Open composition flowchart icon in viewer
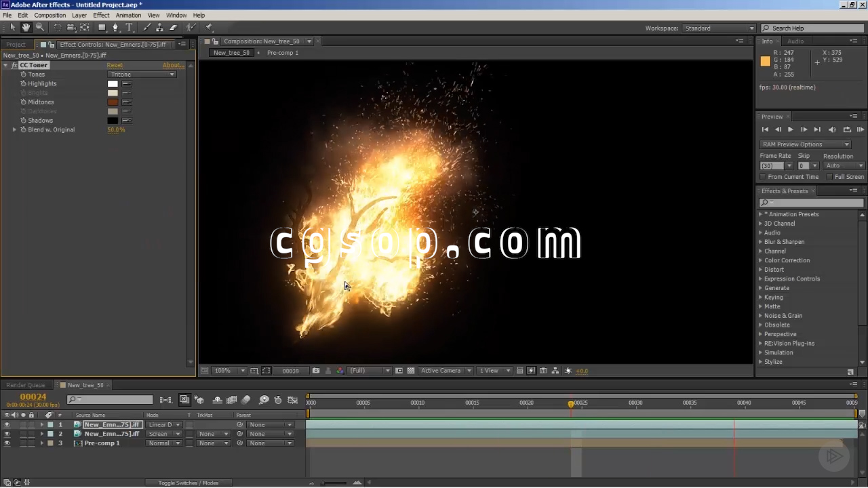868x488 pixels. 555,371
